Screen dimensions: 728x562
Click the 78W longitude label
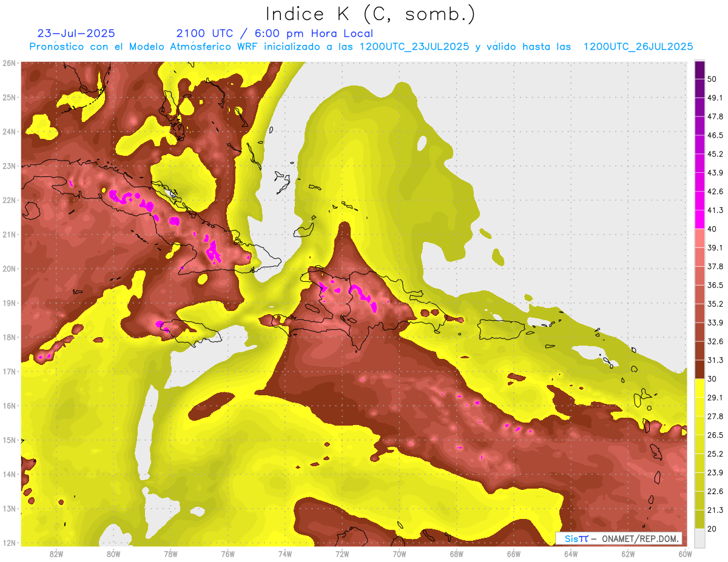170,554
